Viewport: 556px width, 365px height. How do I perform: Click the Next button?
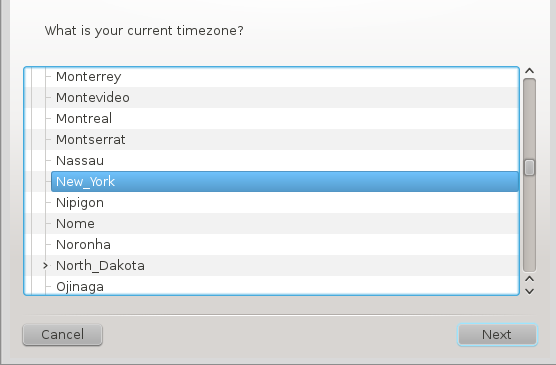pos(497,334)
